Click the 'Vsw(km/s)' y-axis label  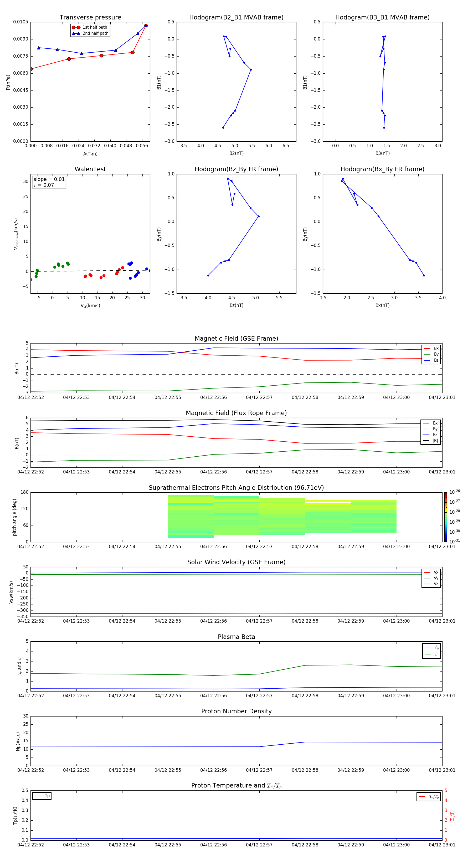click(11, 592)
